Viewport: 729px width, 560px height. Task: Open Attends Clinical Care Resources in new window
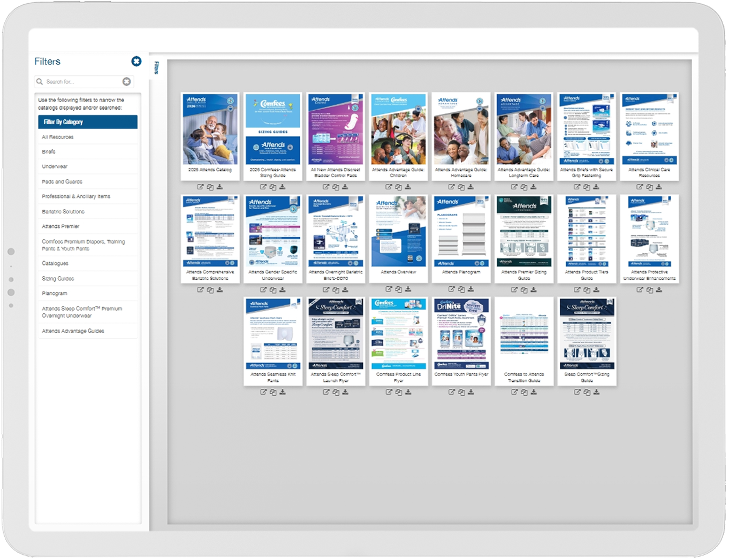(x=640, y=187)
